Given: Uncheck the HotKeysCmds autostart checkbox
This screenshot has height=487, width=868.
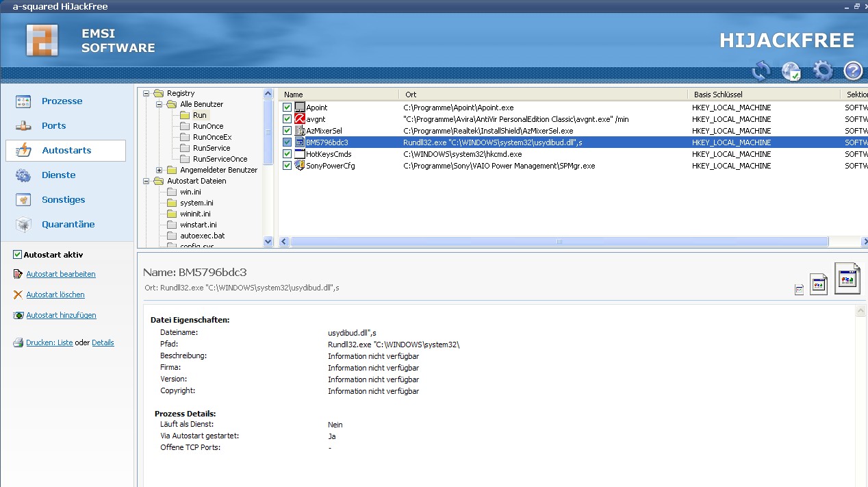Looking at the screenshot, I should click(x=288, y=154).
